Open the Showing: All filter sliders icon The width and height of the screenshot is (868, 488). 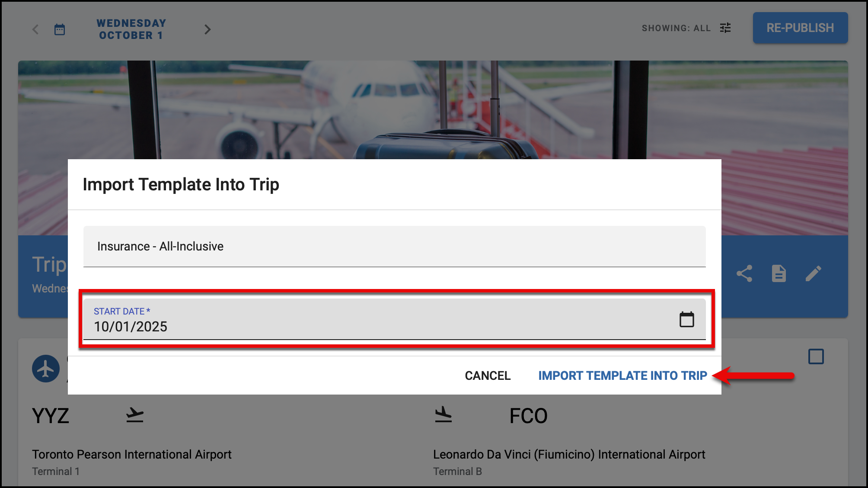(x=725, y=28)
